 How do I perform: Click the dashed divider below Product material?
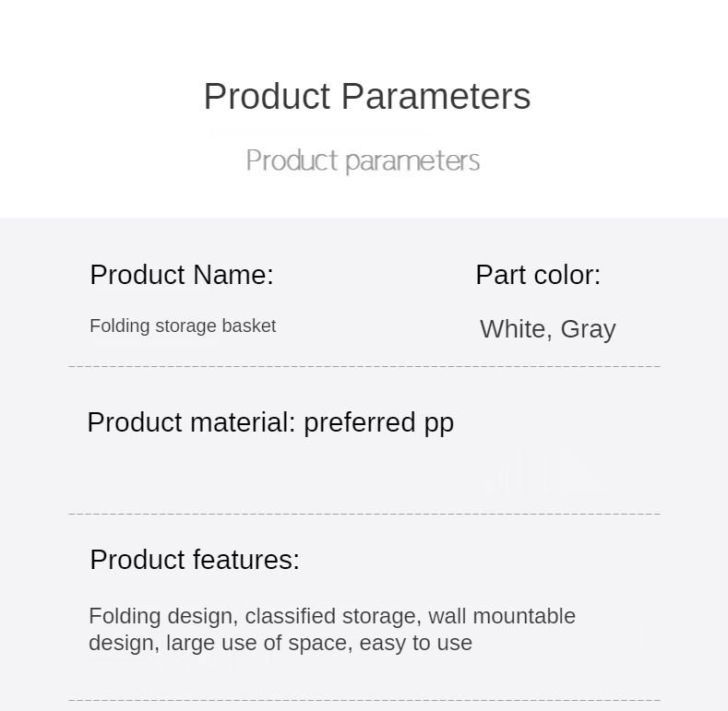tap(364, 514)
